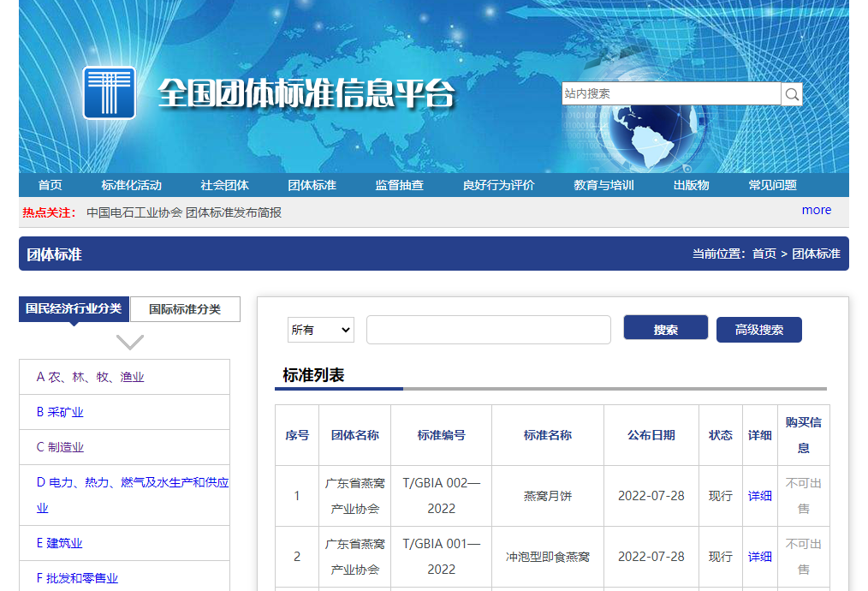This screenshot has height=591, width=868.
Task: Open 标准化活动 in navigation bar
Action: click(131, 185)
